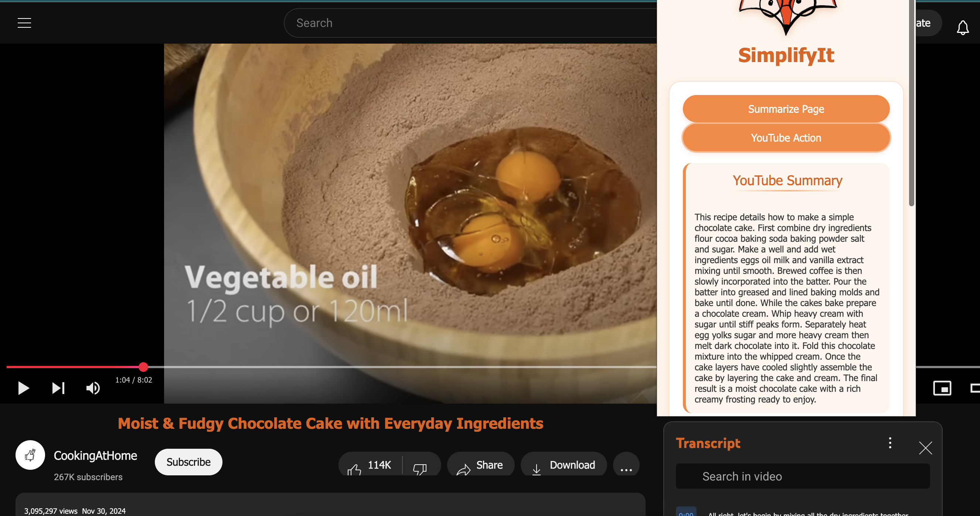Image resolution: width=980 pixels, height=516 pixels.
Task: Click the video progress bar scrubber
Action: tap(143, 367)
